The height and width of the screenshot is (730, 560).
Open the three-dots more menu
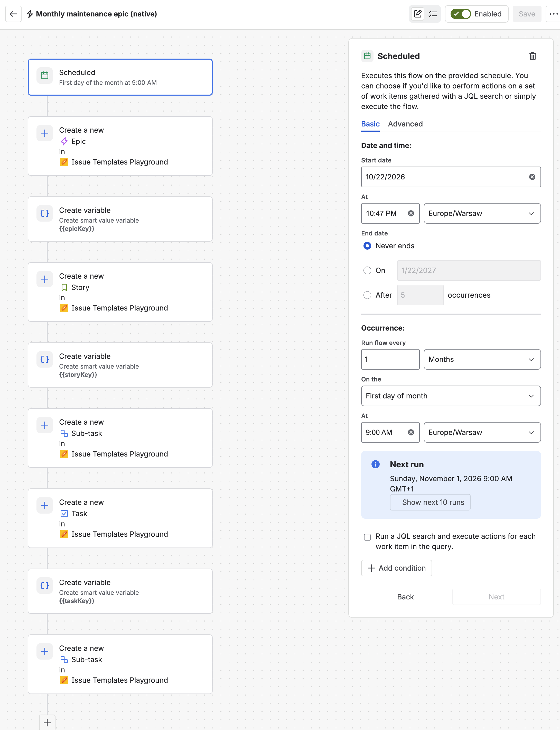pos(553,14)
